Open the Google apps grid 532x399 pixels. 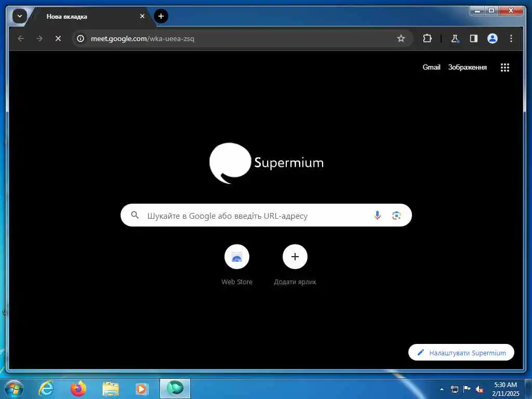click(x=505, y=67)
